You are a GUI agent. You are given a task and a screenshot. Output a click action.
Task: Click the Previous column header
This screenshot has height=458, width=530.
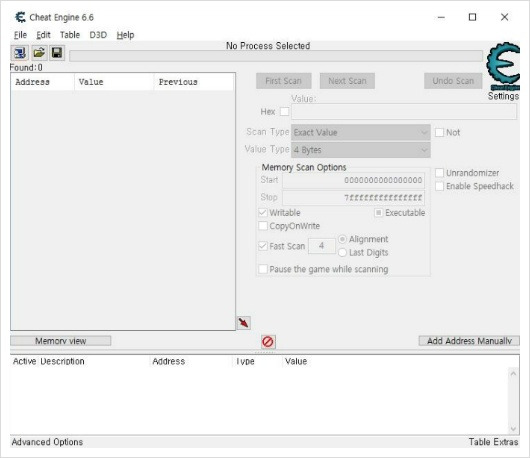coord(194,82)
